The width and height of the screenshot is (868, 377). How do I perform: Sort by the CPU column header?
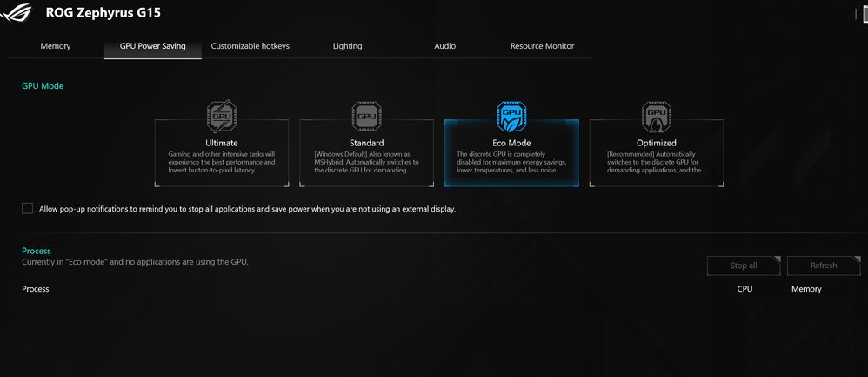(744, 289)
